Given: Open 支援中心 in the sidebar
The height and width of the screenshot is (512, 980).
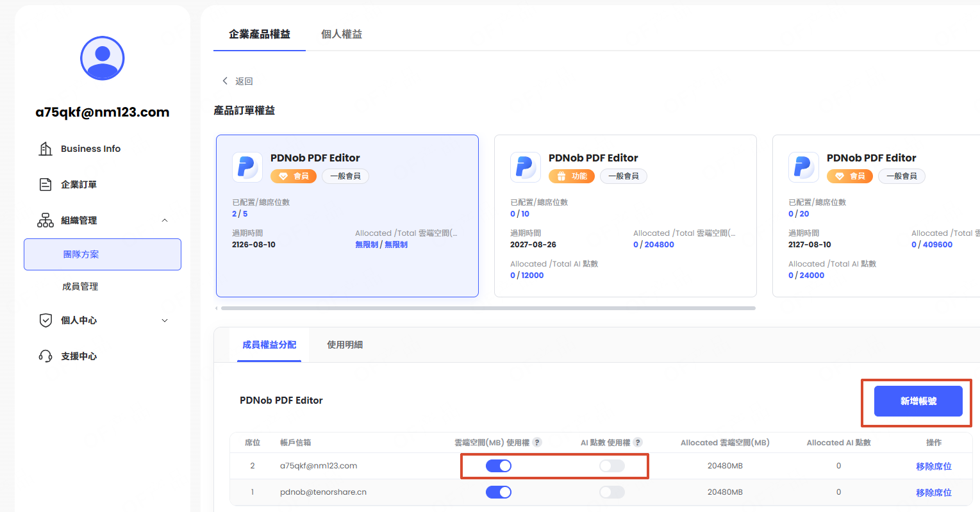Looking at the screenshot, I should pyautogui.click(x=79, y=356).
